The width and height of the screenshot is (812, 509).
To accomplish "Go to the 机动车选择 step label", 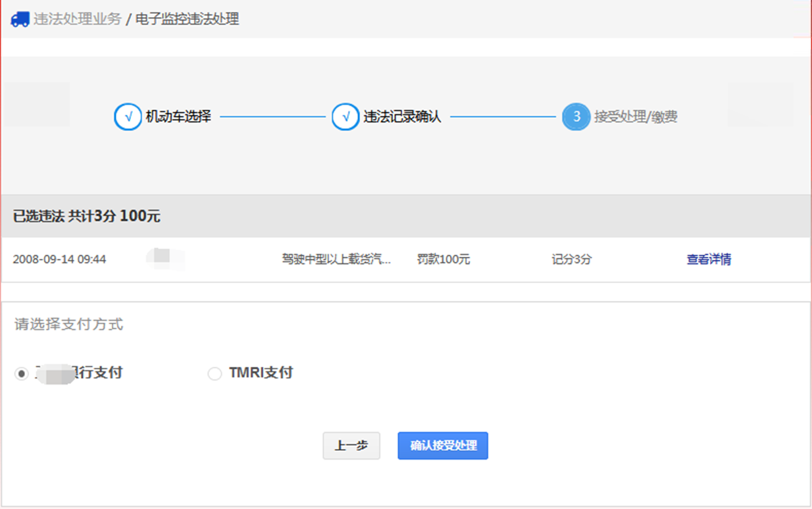I will [178, 117].
